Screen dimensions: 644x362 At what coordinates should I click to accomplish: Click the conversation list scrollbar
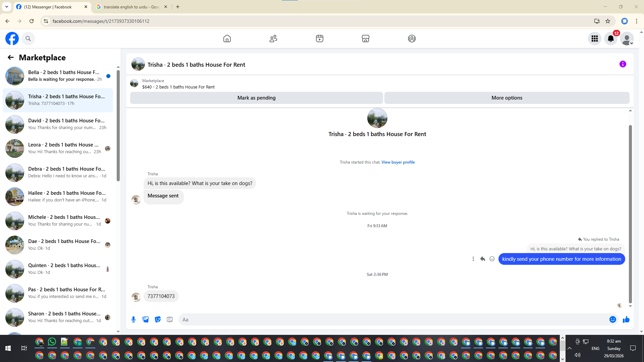[118, 126]
